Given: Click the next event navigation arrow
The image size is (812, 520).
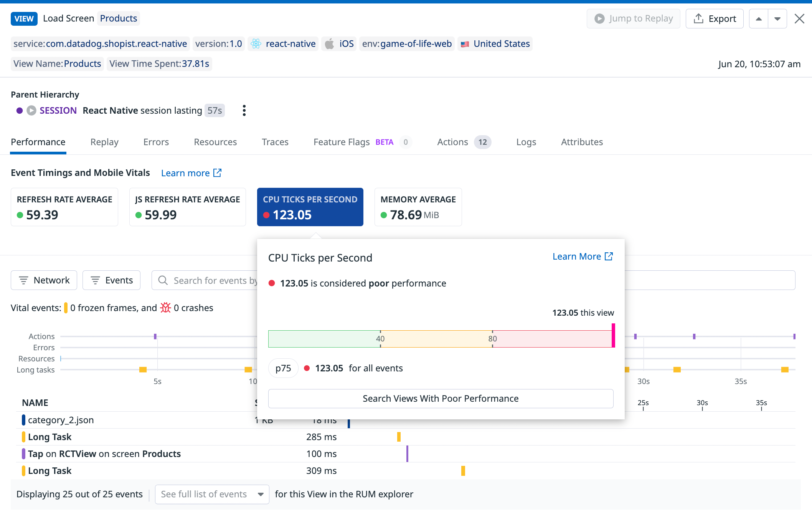Looking at the screenshot, I should [777, 18].
